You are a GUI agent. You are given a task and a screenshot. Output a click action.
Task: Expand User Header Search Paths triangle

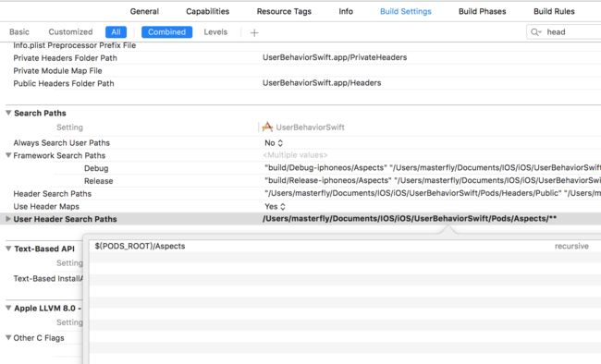click(8, 219)
